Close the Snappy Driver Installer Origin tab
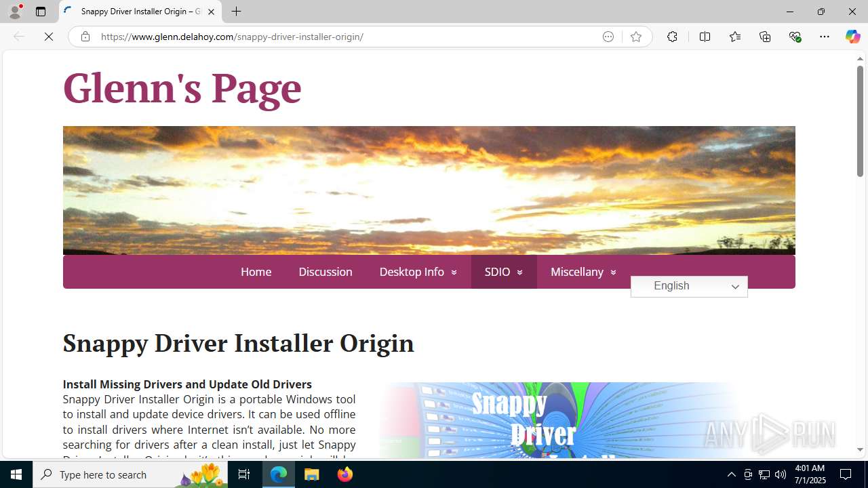 [x=211, y=12]
